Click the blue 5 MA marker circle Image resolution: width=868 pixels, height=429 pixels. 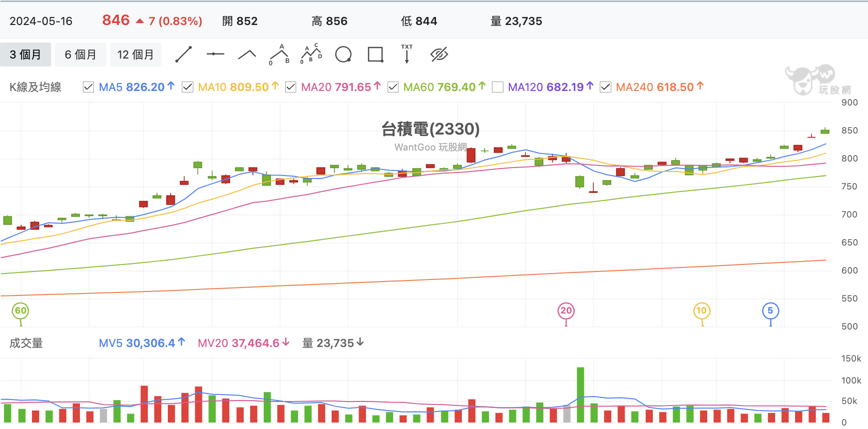770,310
